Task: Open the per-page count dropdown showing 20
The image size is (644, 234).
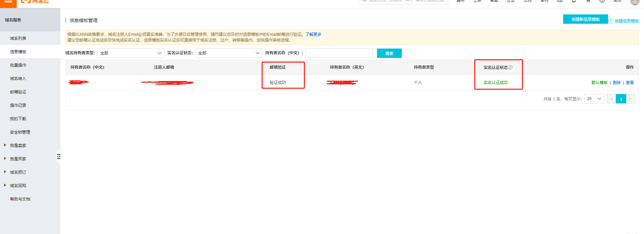Action: (594, 99)
